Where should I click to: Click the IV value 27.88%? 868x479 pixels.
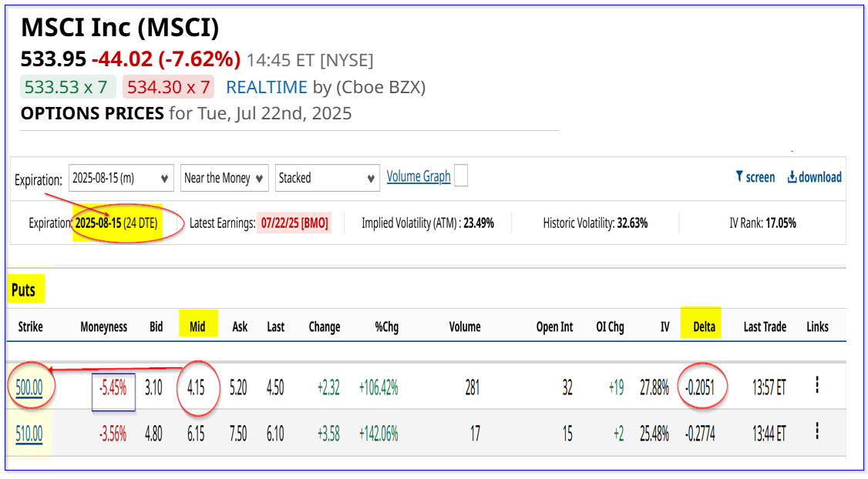(654, 387)
